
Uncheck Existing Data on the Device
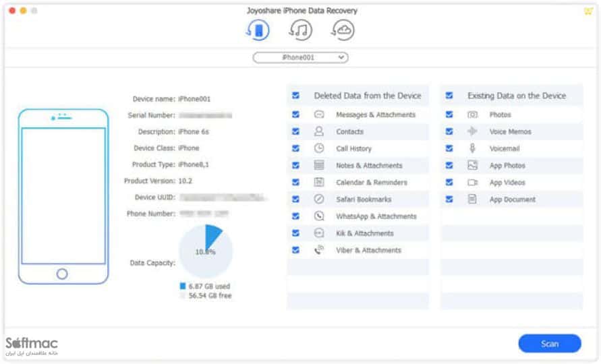[x=449, y=96]
